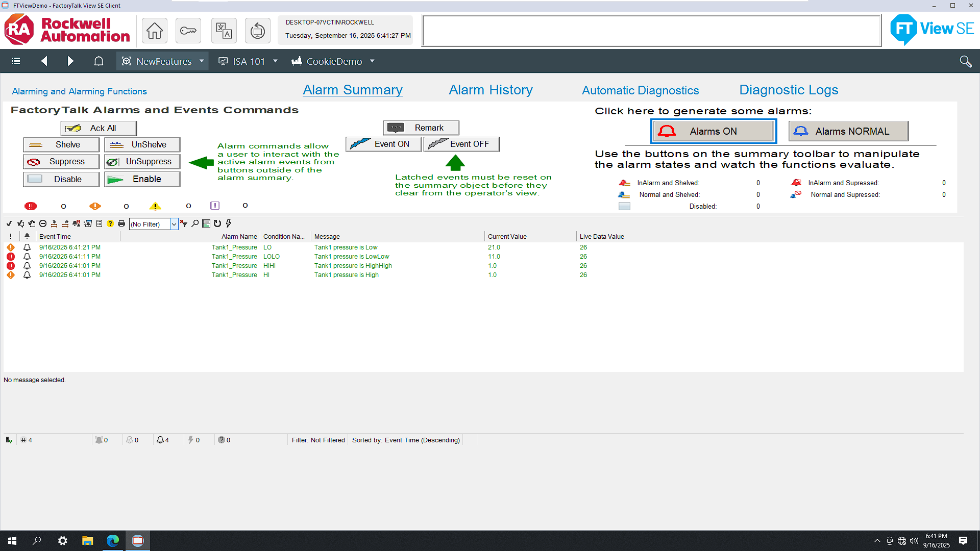The width and height of the screenshot is (980, 551).
Task: Click the Alarms ON button
Action: (x=714, y=131)
